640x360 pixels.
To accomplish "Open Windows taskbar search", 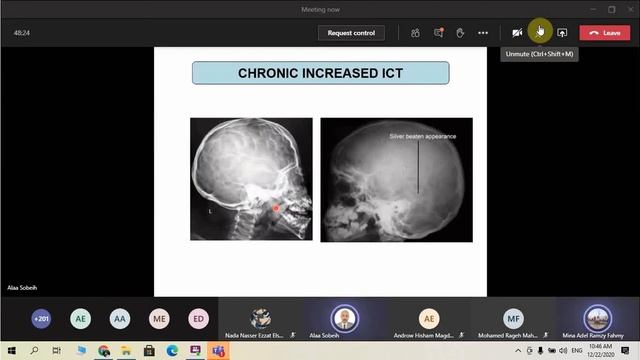I will pos(34,351).
